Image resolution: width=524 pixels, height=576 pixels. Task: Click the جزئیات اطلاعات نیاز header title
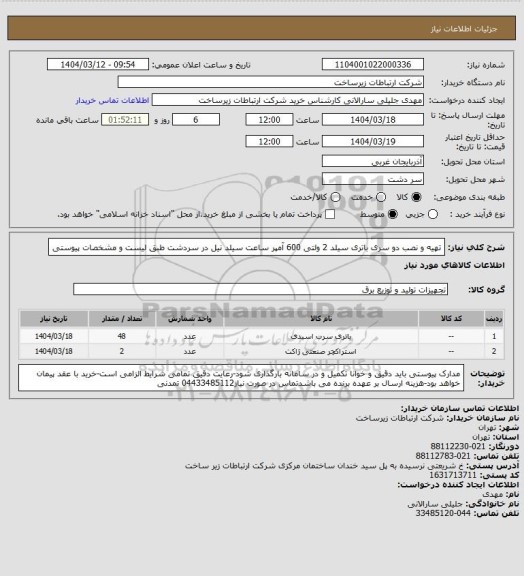pyautogui.click(x=464, y=29)
